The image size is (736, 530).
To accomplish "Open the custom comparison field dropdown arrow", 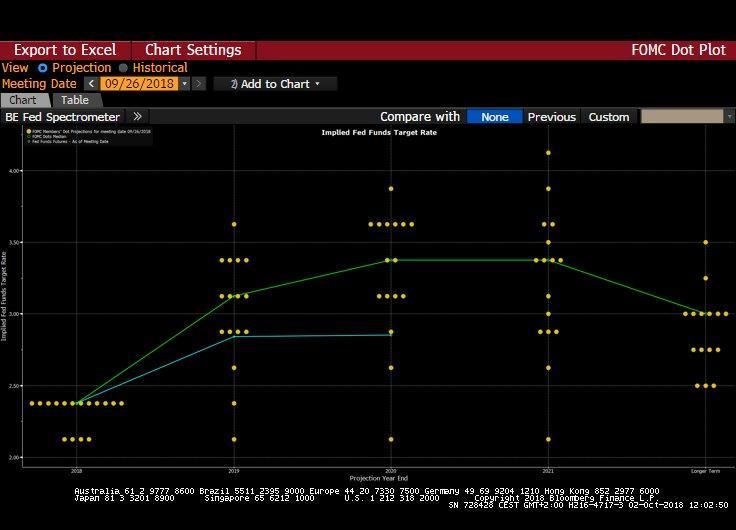I will click(x=729, y=116).
